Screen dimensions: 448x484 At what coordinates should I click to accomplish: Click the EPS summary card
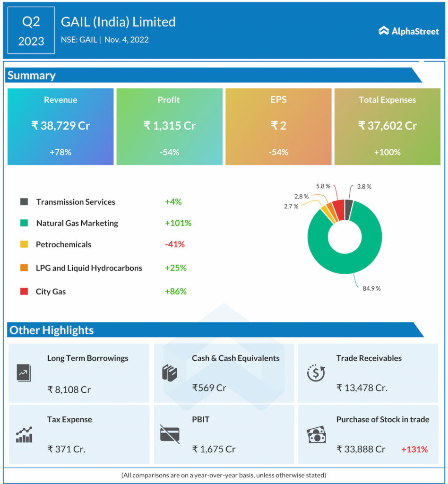tap(278, 126)
